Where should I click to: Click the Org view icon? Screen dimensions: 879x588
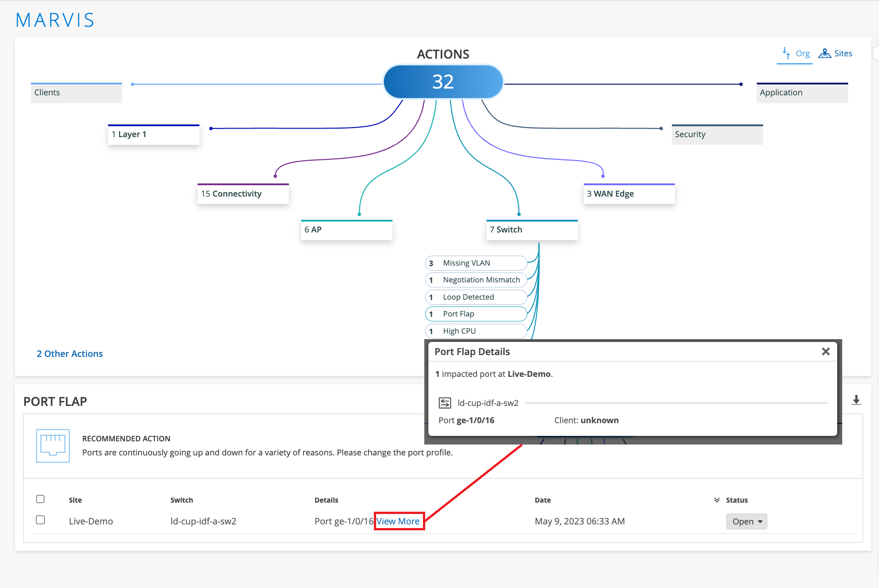point(786,53)
